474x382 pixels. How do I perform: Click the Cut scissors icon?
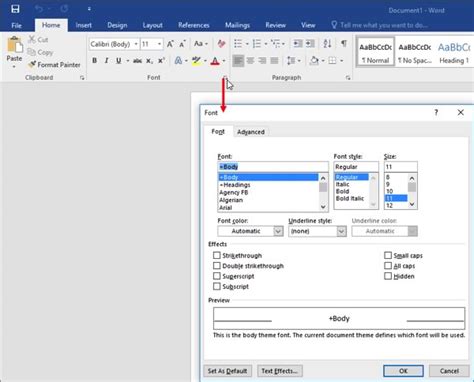point(32,40)
